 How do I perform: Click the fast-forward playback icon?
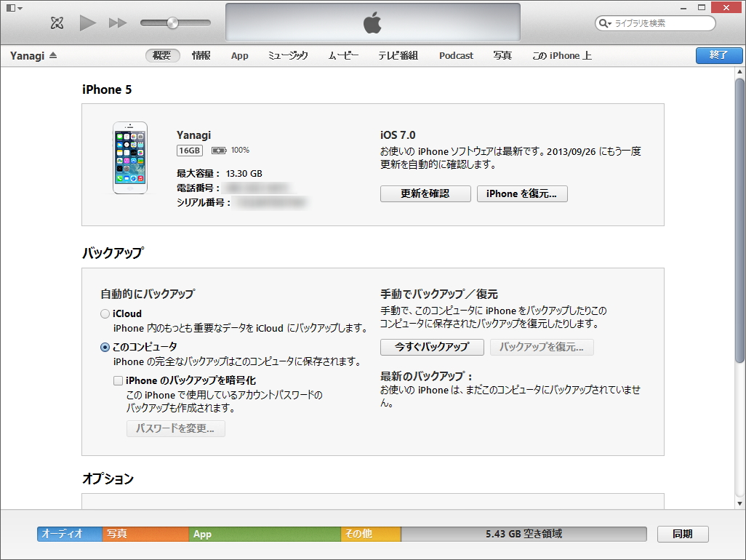pos(117,23)
